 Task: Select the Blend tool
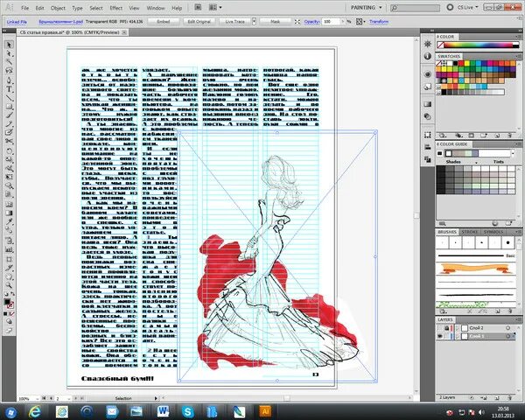pos(9,230)
